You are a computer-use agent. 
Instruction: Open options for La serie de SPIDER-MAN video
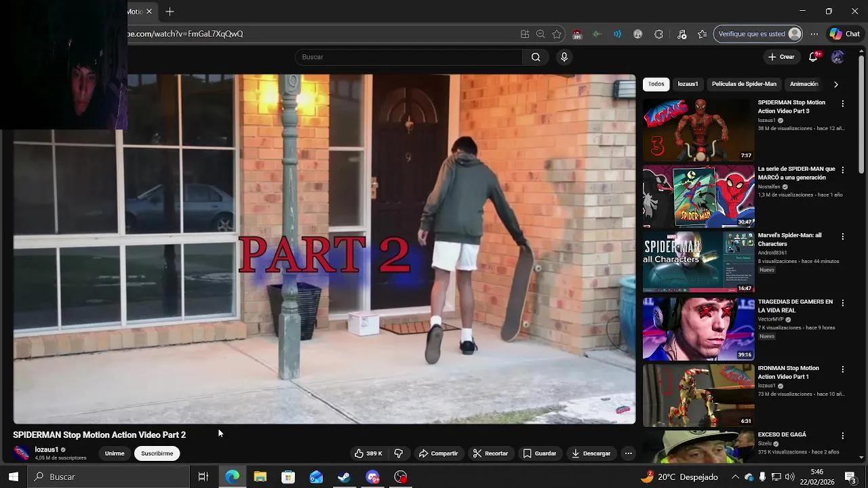tap(843, 170)
